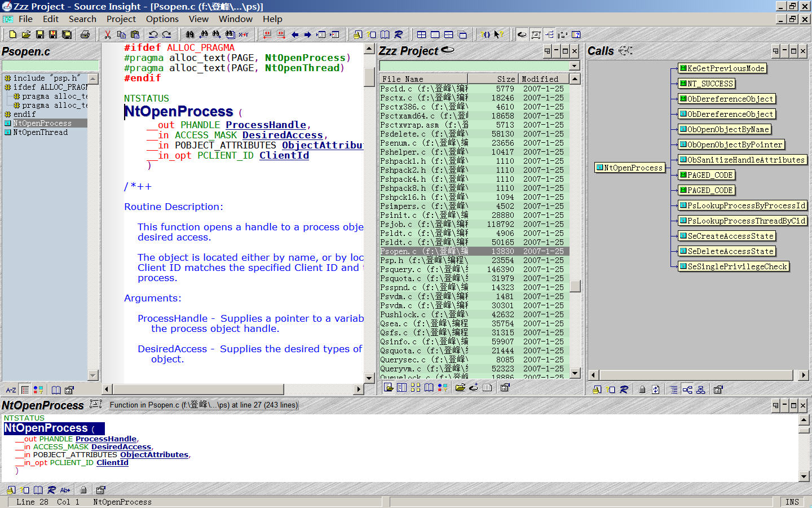
Task: Click the Search binoculars icon
Action: [190, 35]
